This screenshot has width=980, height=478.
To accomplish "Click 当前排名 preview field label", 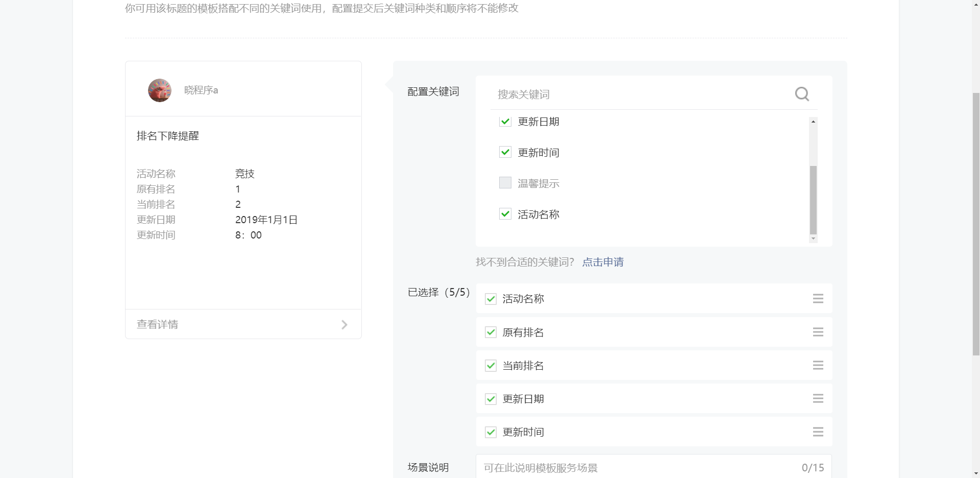I will click(x=156, y=204).
